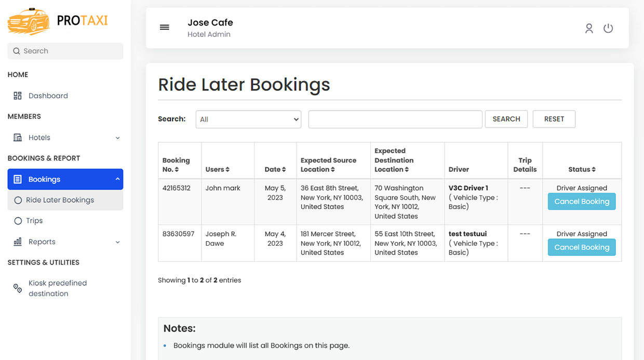
Task: Click the ProTaxi car logo
Action: pos(29,21)
